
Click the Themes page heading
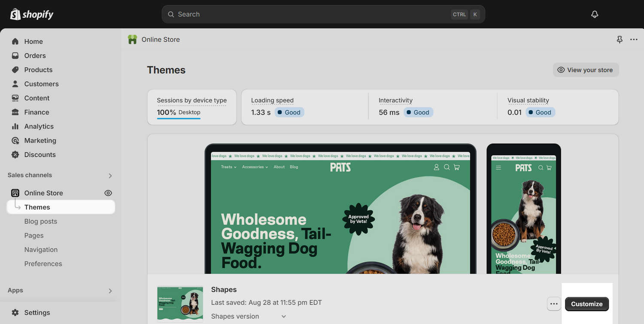pyautogui.click(x=166, y=70)
